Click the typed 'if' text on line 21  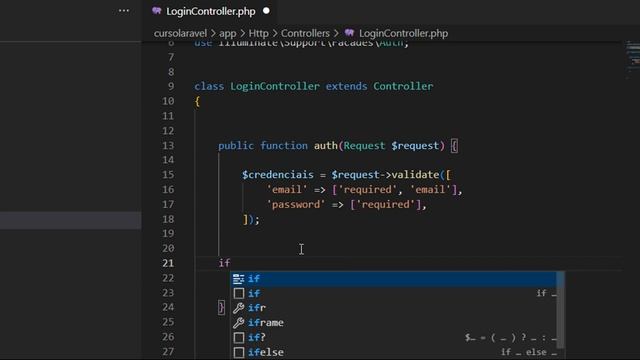pos(224,263)
